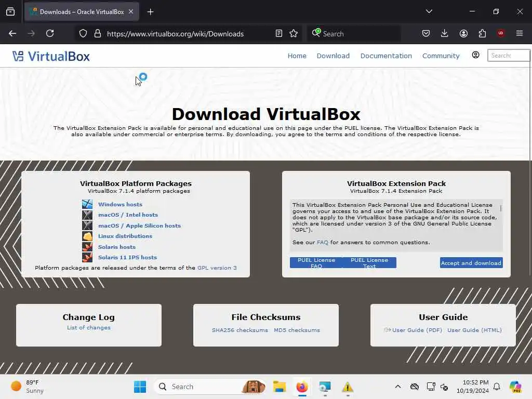Click the VirtualBox site search field

pyautogui.click(x=508, y=55)
